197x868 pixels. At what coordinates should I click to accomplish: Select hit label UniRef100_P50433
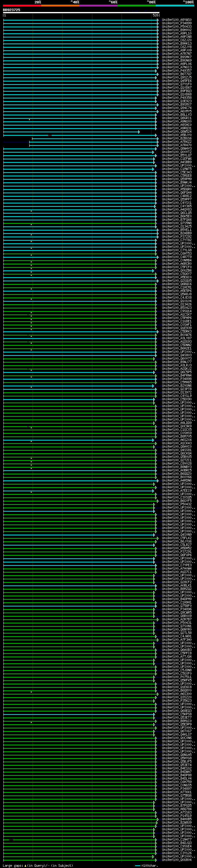(177, 26)
